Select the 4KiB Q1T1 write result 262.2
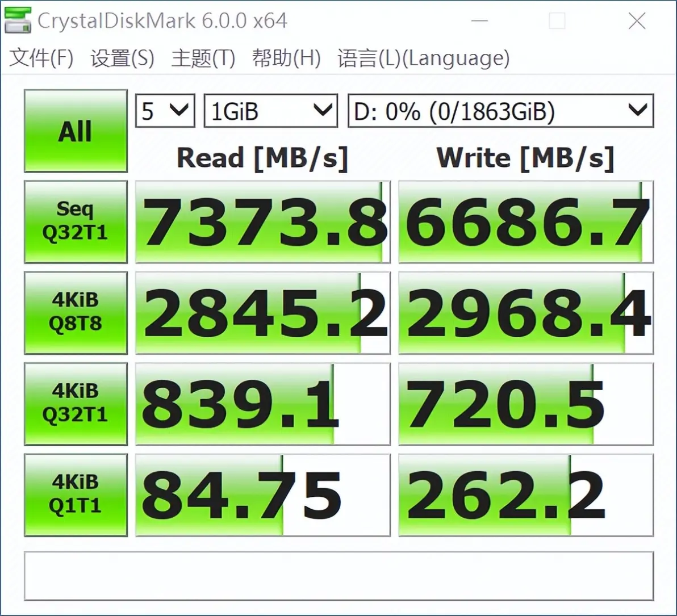The image size is (677, 616). (x=526, y=495)
